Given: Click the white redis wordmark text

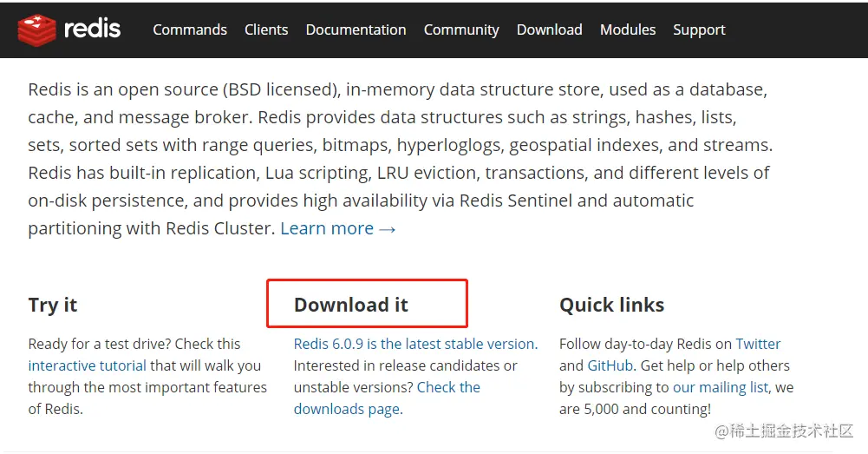Looking at the screenshot, I should pyautogui.click(x=93, y=30).
